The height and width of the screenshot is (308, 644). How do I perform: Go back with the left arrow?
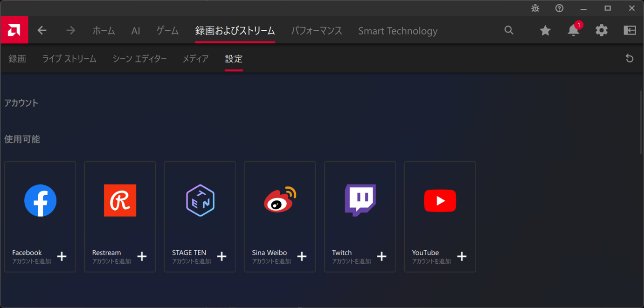[x=42, y=31]
